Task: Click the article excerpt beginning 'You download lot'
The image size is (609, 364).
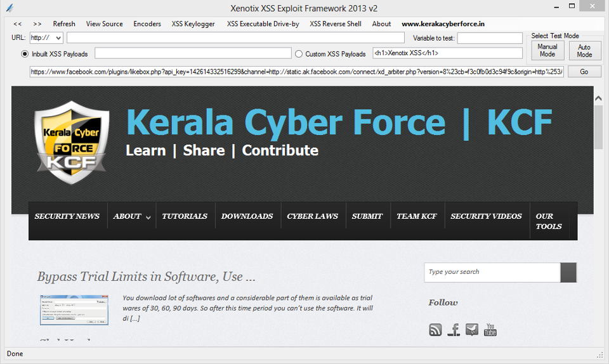Action: click(x=248, y=308)
